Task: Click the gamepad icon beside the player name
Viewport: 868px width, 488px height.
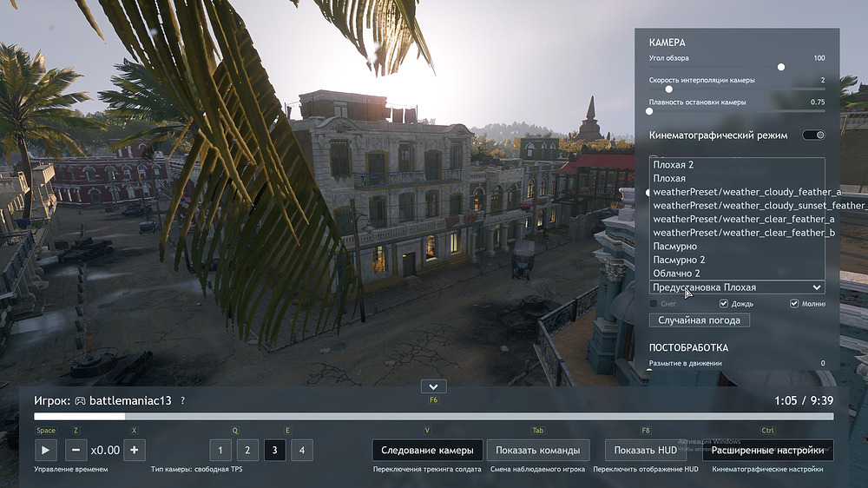Action: [80, 401]
